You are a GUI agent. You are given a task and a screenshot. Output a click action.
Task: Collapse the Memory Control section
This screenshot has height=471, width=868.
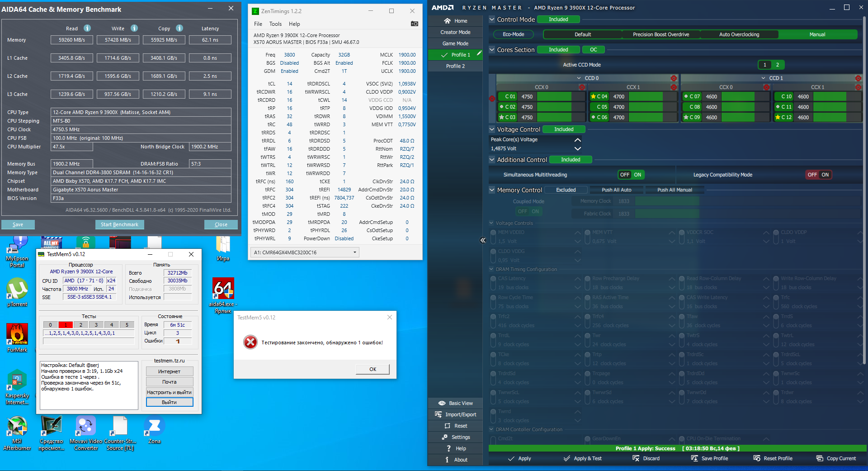tap(492, 190)
